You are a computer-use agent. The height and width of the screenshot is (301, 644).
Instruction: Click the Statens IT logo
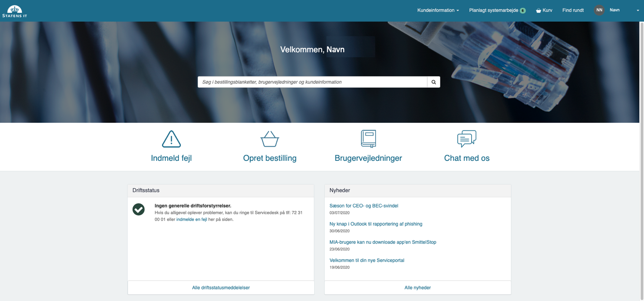[x=15, y=11]
